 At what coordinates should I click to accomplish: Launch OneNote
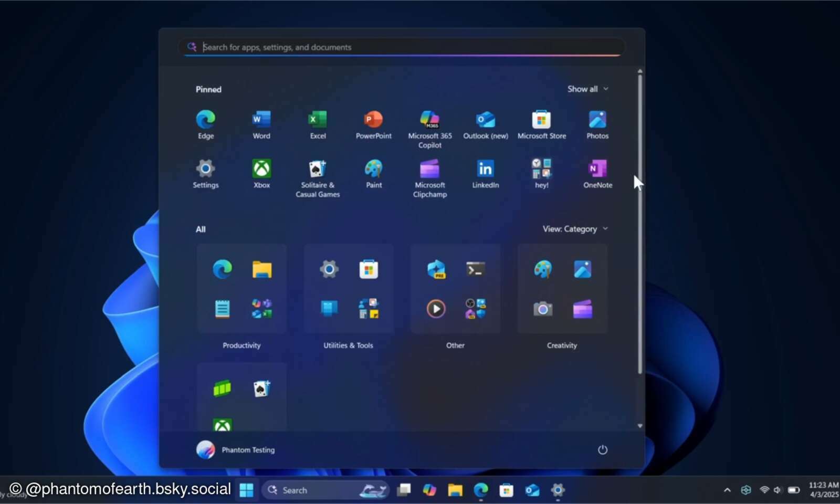pyautogui.click(x=597, y=169)
